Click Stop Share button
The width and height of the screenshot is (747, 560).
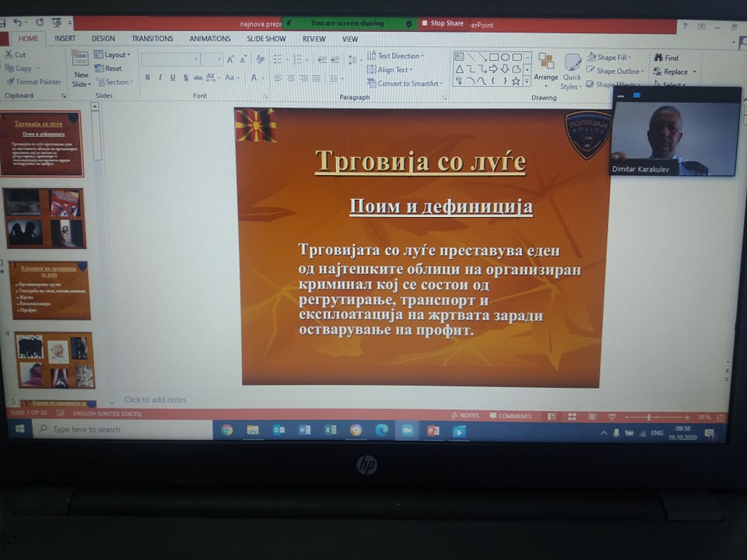pyautogui.click(x=442, y=23)
